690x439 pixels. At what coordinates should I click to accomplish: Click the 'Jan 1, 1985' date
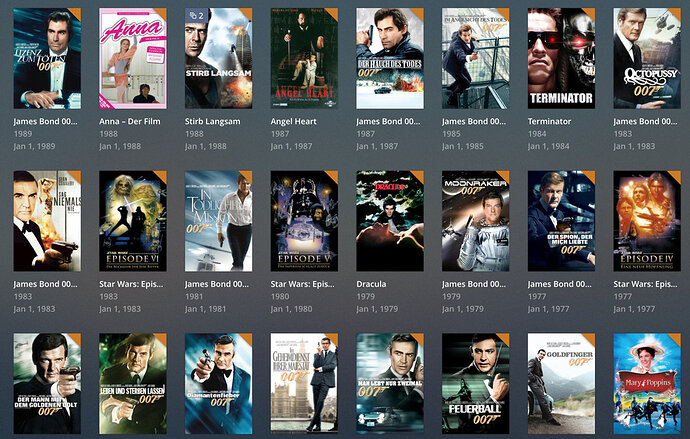[463, 146]
